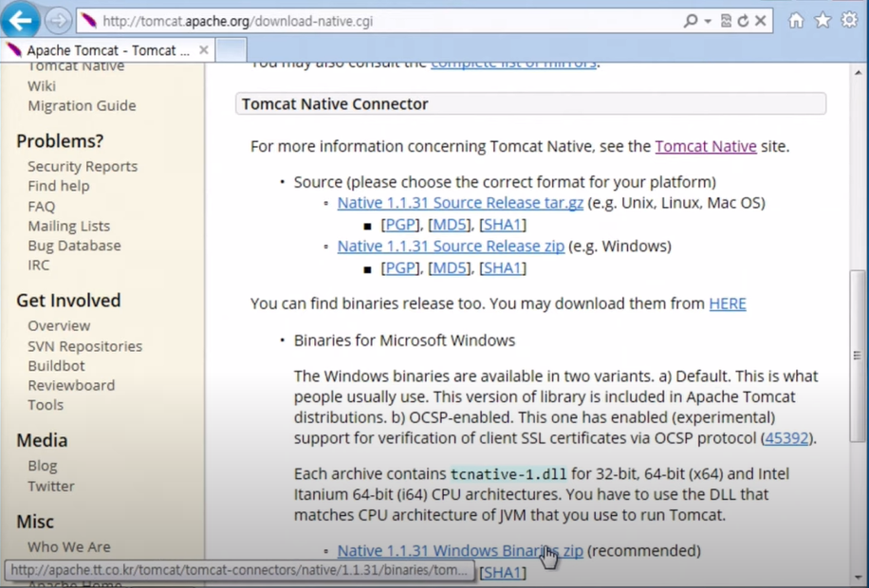Click the Get Involved sidebar heading
This screenshot has width=869, height=588.
pos(68,301)
